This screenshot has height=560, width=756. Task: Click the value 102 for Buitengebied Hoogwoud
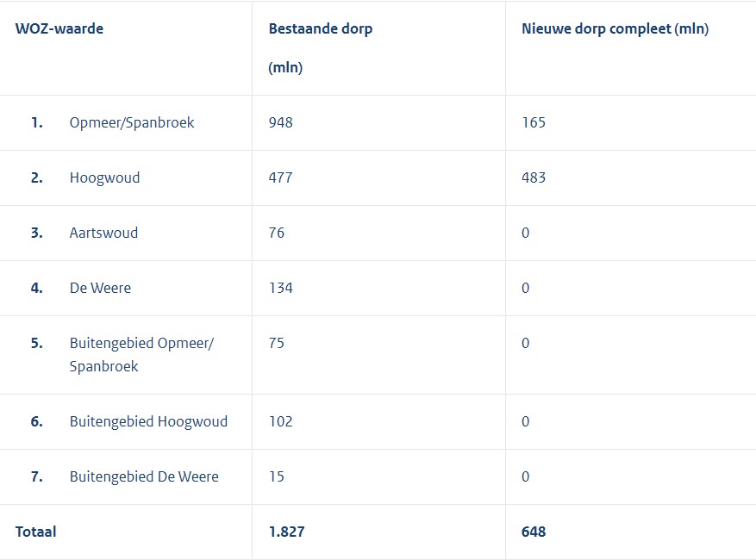281,421
